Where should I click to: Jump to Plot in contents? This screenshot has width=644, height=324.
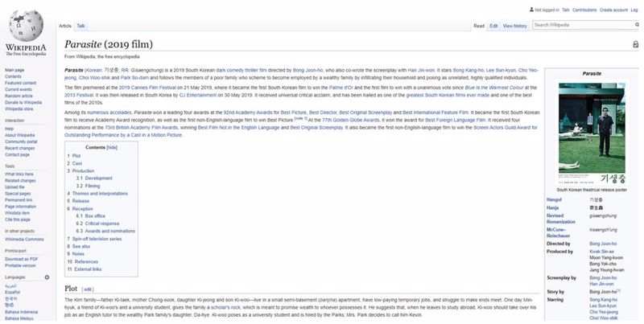click(x=76, y=156)
